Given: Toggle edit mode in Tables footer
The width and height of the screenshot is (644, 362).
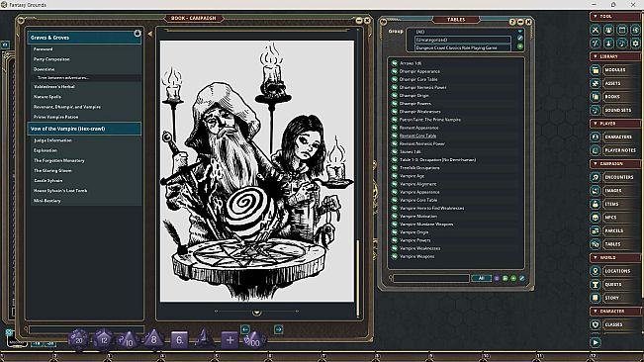Looking at the screenshot, I should click(521, 278).
